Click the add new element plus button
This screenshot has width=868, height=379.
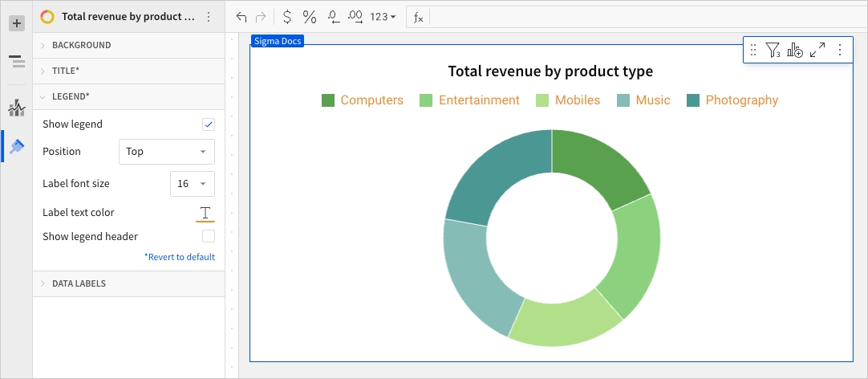16,23
